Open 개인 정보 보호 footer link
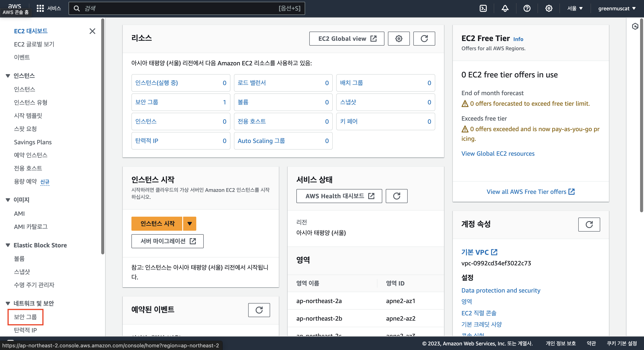The image size is (644, 350). [561, 343]
